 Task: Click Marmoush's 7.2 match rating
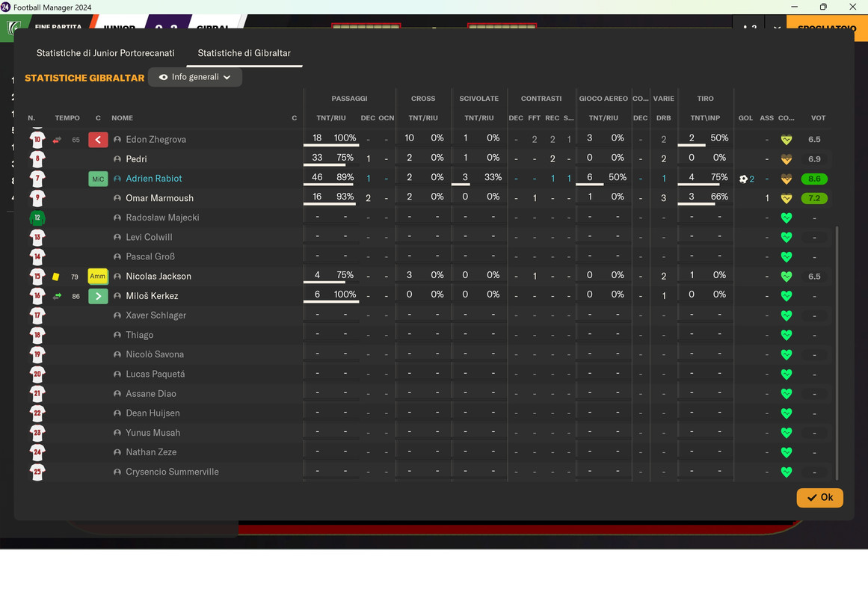pyautogui.click(x=814, y=198)
